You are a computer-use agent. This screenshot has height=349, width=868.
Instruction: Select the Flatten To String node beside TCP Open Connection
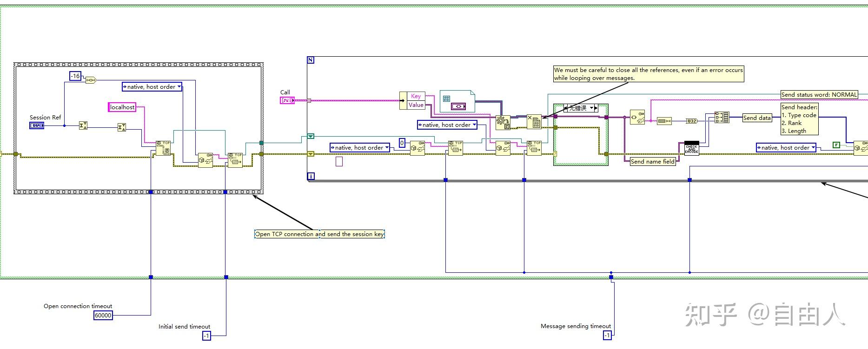(x=205, y=160)
